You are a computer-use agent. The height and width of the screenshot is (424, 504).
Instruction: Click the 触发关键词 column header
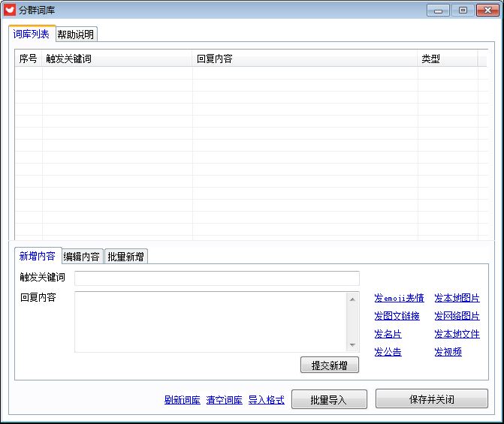[117, 59]
